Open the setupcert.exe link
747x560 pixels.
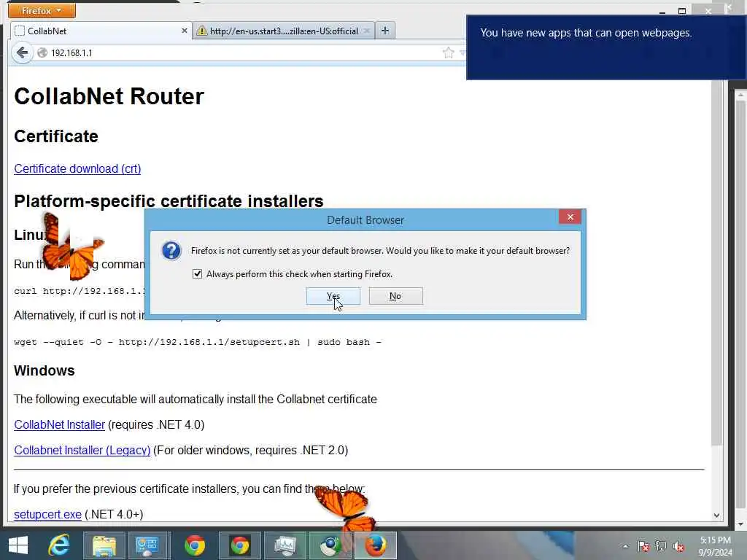(47, 515)
